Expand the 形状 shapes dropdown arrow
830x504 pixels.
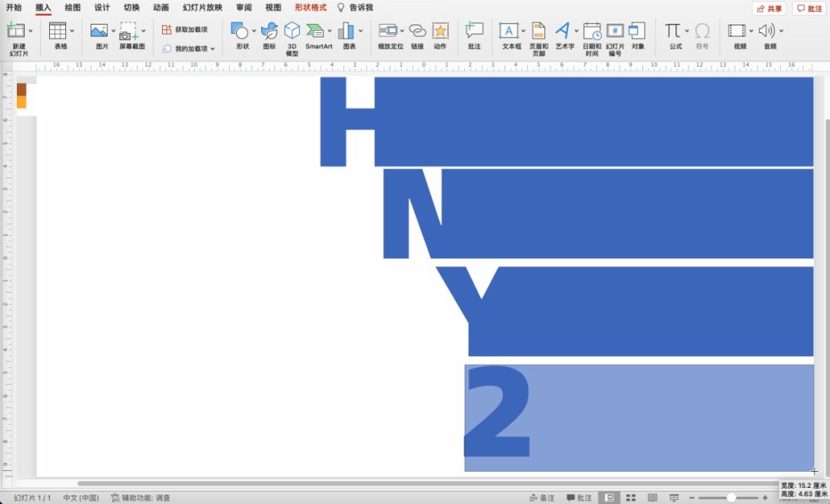(x=254, y=31)
